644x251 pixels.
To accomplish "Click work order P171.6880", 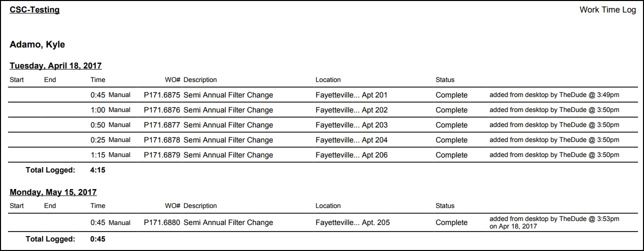I will [x=162, y=222].
